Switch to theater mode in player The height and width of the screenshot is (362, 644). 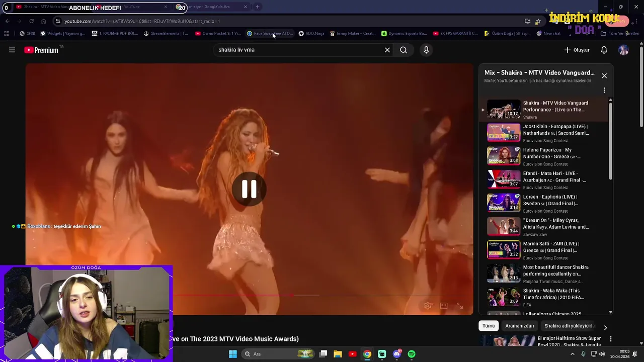pyautogui.click(x=444, y=306)
